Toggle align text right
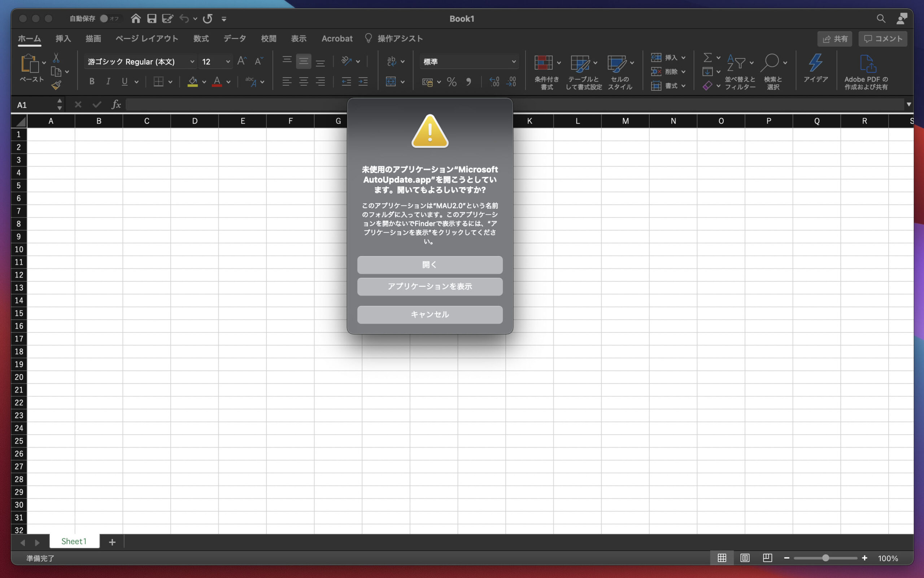 tap(321, 81)
